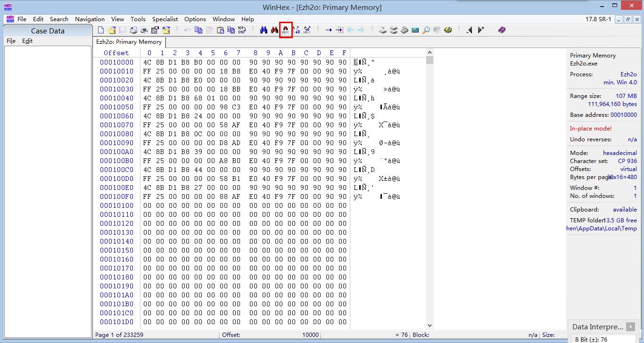
Task: Open the Edit menu in the Case Data panel
Action: pos(27,41)
